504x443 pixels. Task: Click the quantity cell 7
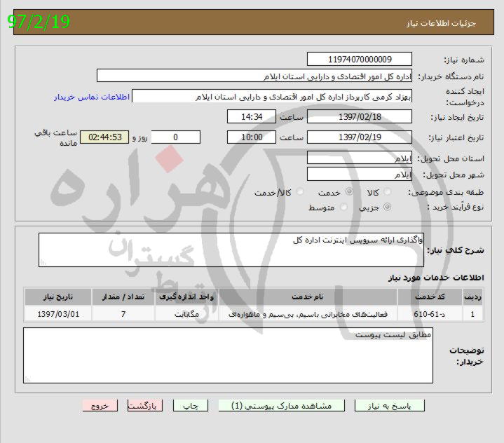123,314
